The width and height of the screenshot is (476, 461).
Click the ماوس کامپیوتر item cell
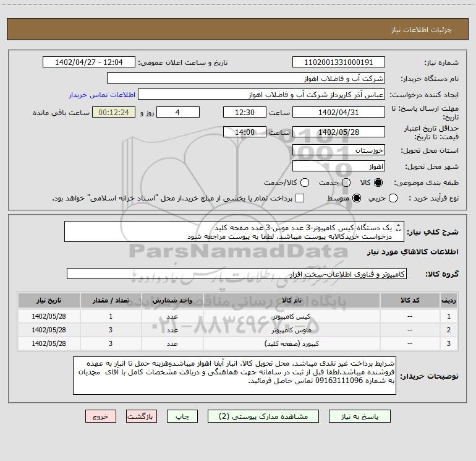point(291,330)
